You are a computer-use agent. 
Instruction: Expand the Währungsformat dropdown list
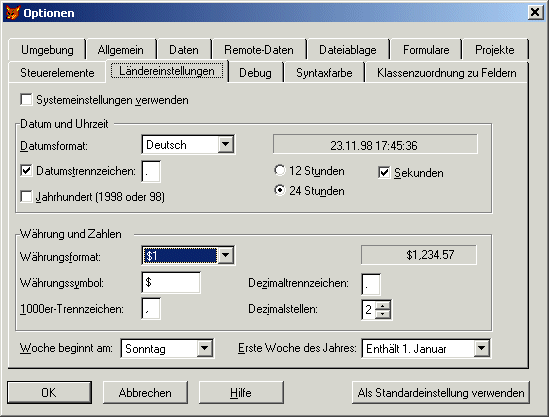pos(225,256)
